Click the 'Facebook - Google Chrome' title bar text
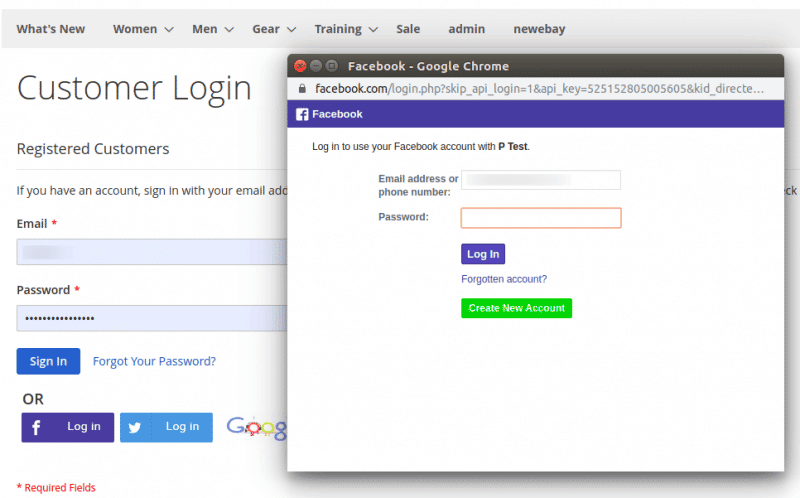Image resolution: width=800 pixels, height=498 pixels. click(x=428, y=66)
